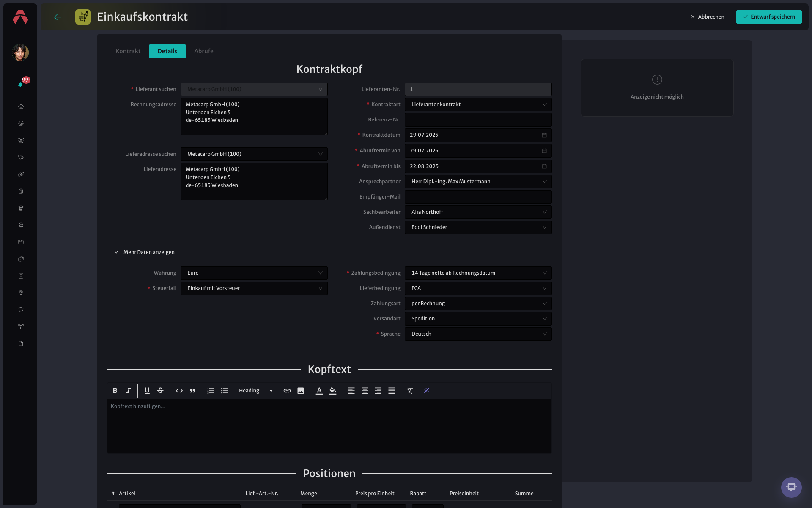The width and height of the screenshot is (812, 508).
Task: Switch to the Abrufe tab
Action: [203, 51]
